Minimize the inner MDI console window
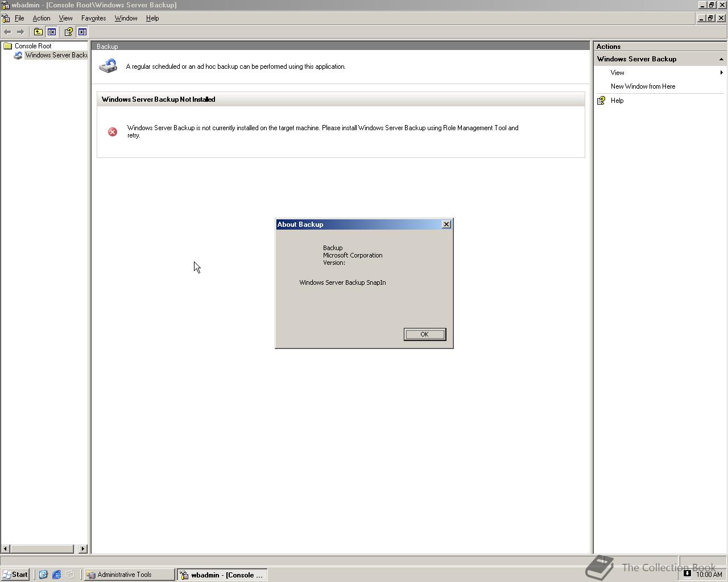This screenshot has height=582, width=728. 702,18
